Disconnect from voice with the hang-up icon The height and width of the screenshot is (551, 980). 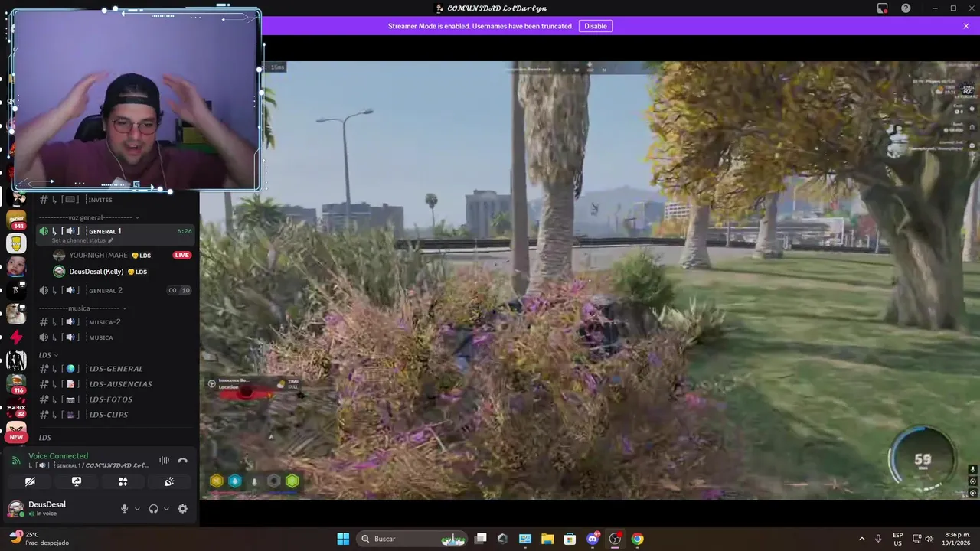pos(182,460)
